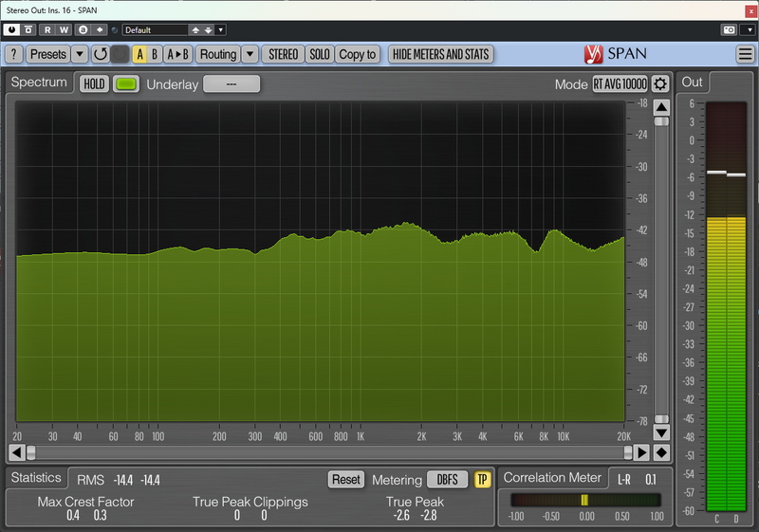759x532 pixels.
Task: Click the Voxengo SPAN logo
Action: click(x=615, y=54)
